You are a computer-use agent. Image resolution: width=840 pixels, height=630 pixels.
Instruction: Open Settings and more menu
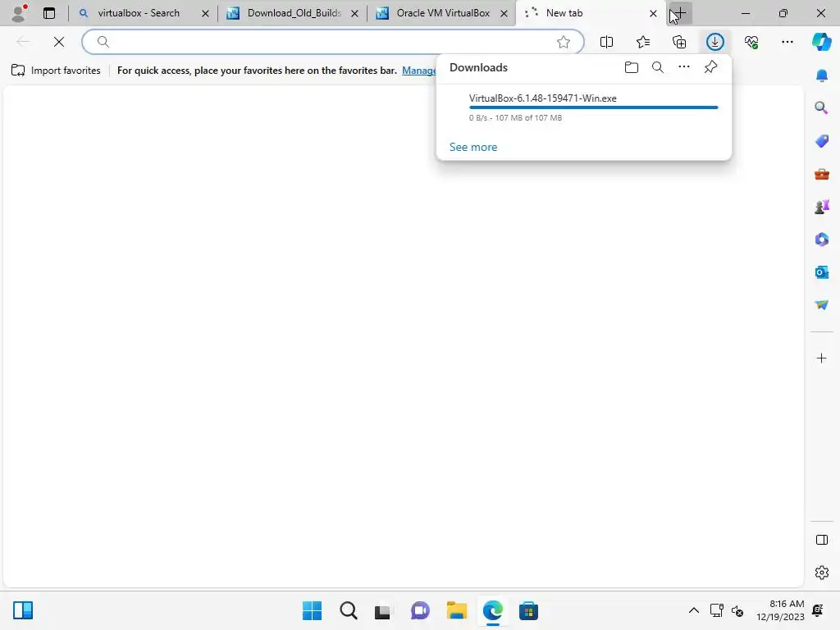pos(787,42)
